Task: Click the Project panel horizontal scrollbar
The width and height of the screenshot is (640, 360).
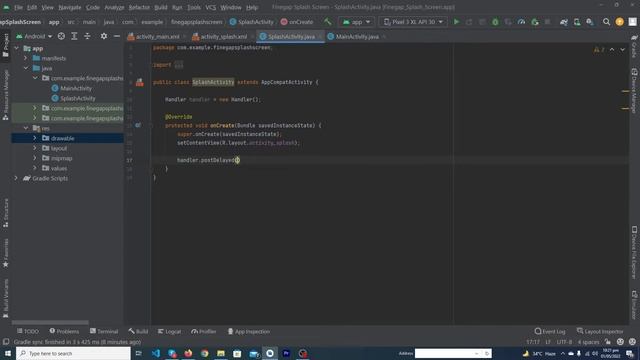Action: 50,322
